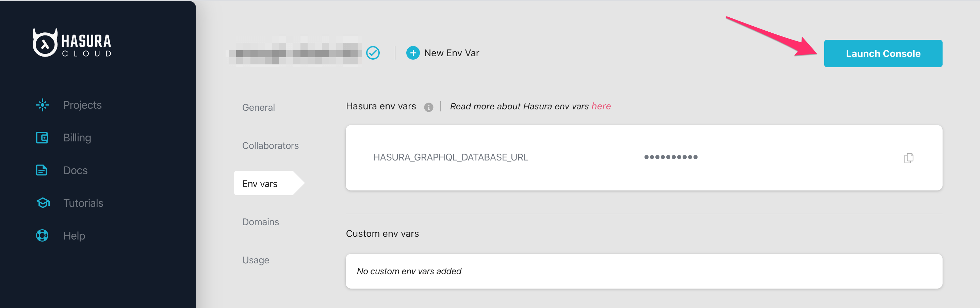Click the Docs document icon
The height and width of the screenshot is (308, 980).
pyautogui.click(x=42, y=170)
